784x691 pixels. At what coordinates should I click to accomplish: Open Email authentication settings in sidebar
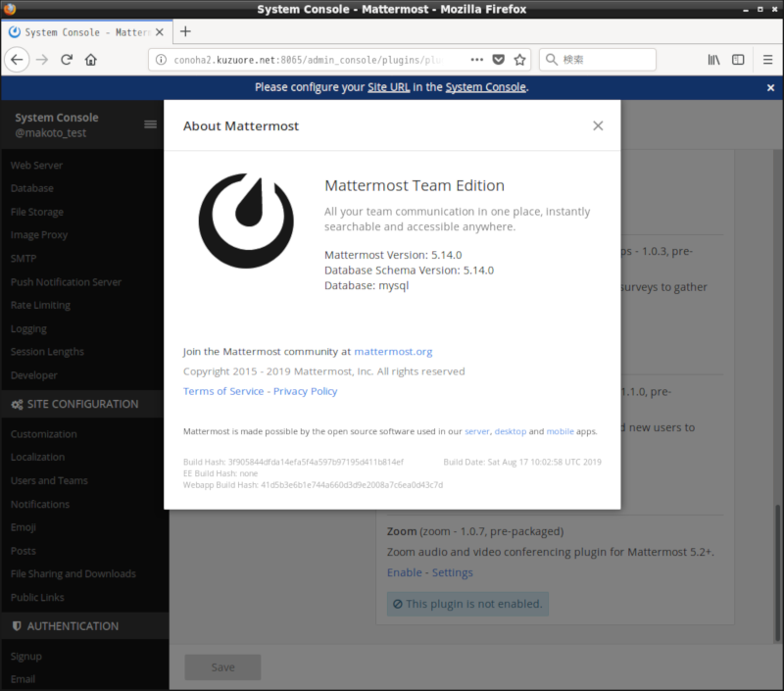pyautogui.click(x=23, y=679)
